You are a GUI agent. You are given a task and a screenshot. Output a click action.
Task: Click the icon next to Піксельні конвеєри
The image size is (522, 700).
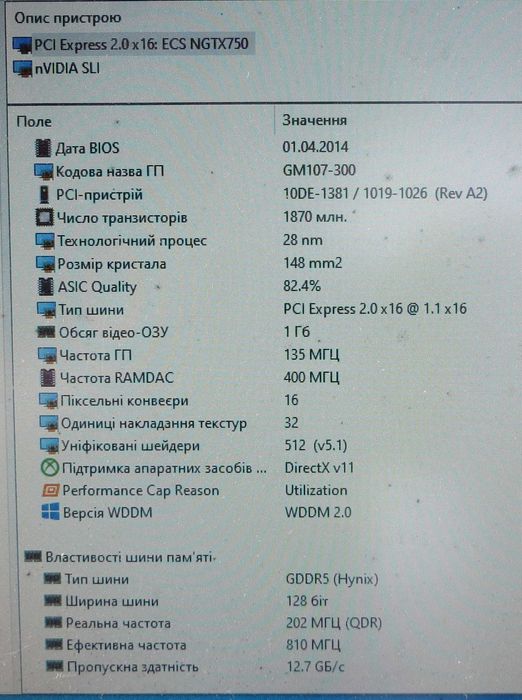coord(48,400)
